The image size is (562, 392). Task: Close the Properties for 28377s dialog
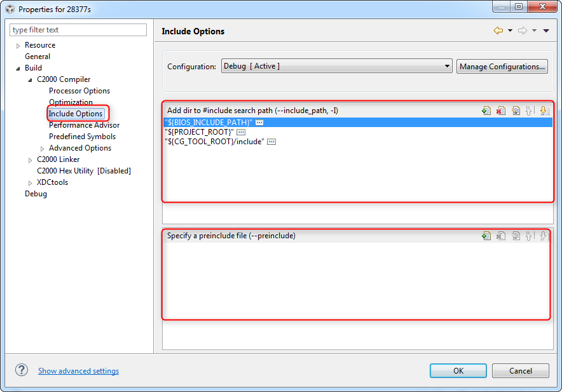pyautogui.click(x=543, y=6)
